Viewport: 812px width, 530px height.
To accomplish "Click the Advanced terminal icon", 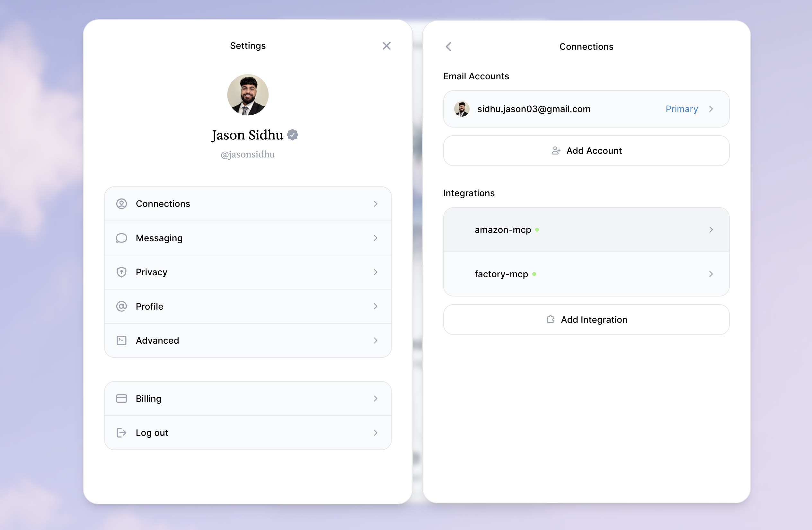I will click(121, 340).
